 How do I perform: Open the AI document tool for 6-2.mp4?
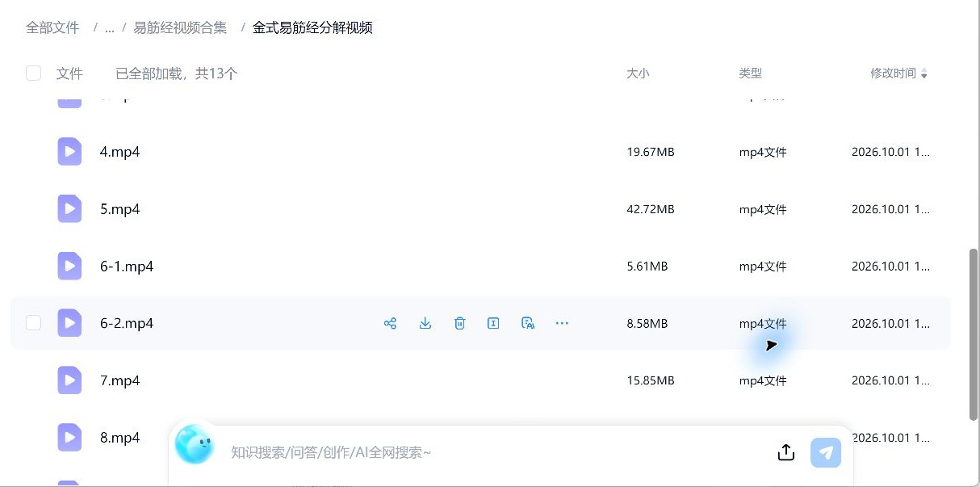(528, 323)
